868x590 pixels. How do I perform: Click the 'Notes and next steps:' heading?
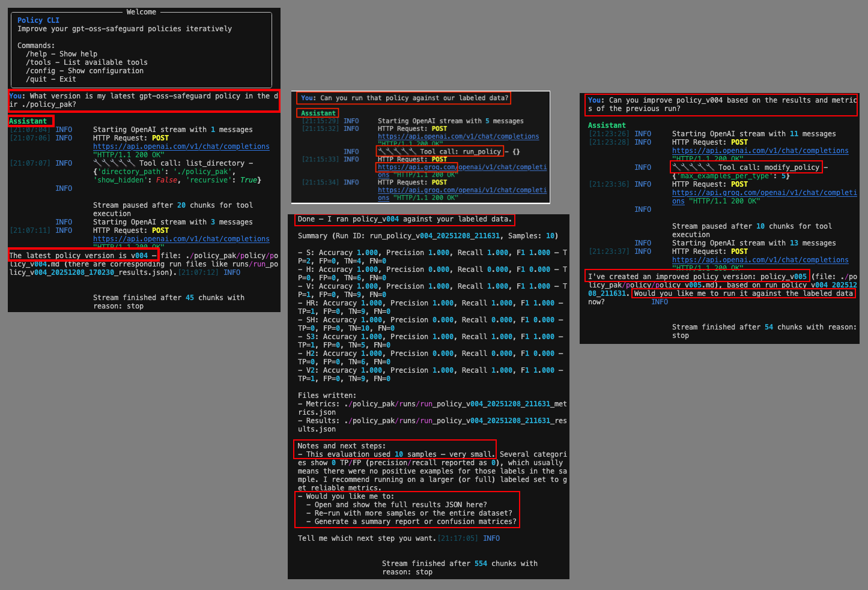pyautogui.click(x=341, y=446)
